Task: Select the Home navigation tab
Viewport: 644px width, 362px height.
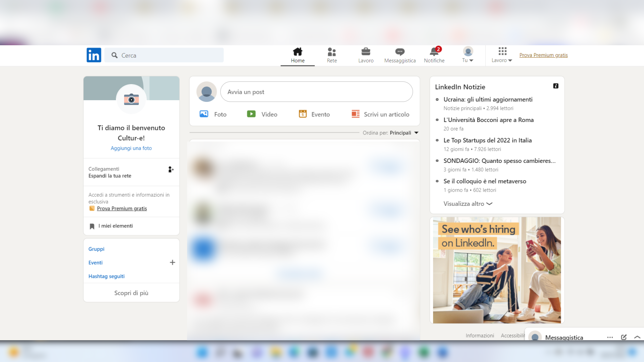Action: pyautogui.click(x=298, y=55)
